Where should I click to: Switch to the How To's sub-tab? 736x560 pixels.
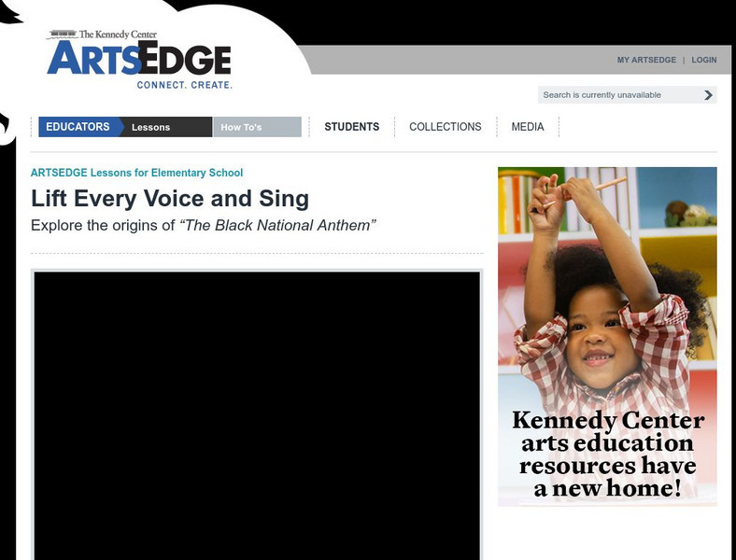click(257, 127)
